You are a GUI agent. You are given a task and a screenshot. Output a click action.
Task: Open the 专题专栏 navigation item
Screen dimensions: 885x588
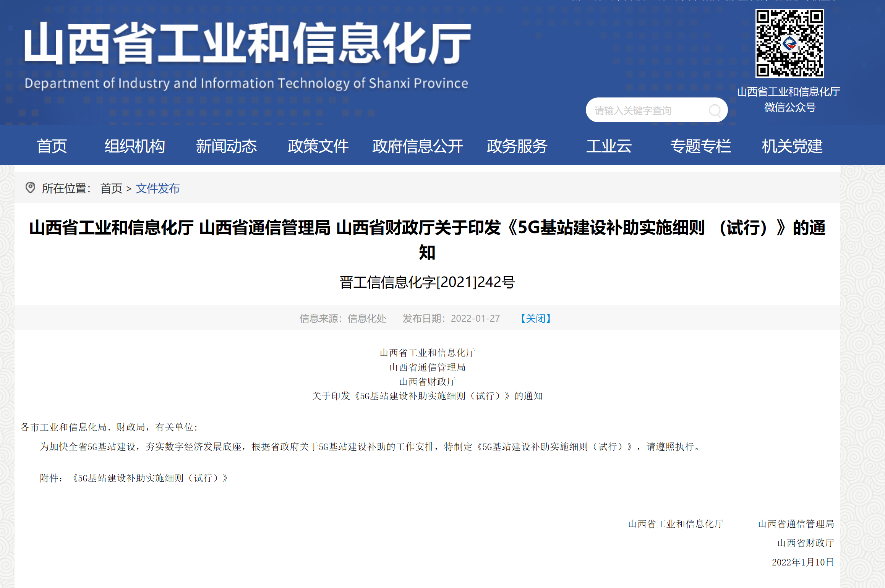[701, 146]
